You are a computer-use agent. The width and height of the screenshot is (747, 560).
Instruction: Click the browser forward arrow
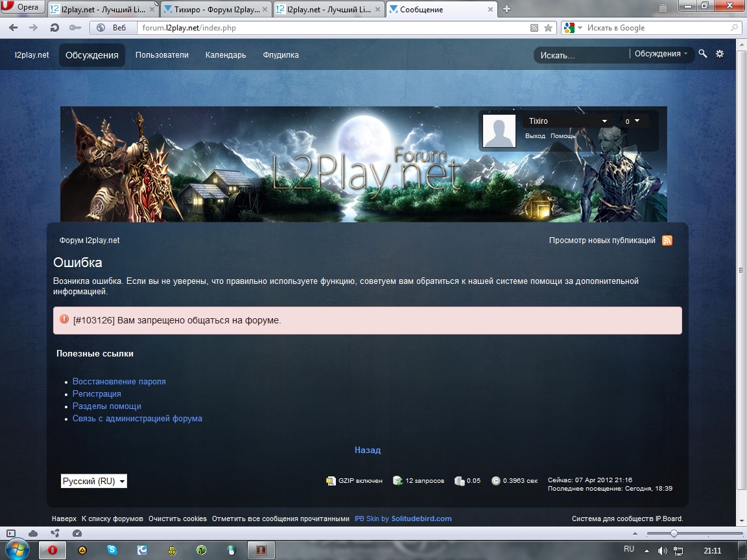point(33,28)
